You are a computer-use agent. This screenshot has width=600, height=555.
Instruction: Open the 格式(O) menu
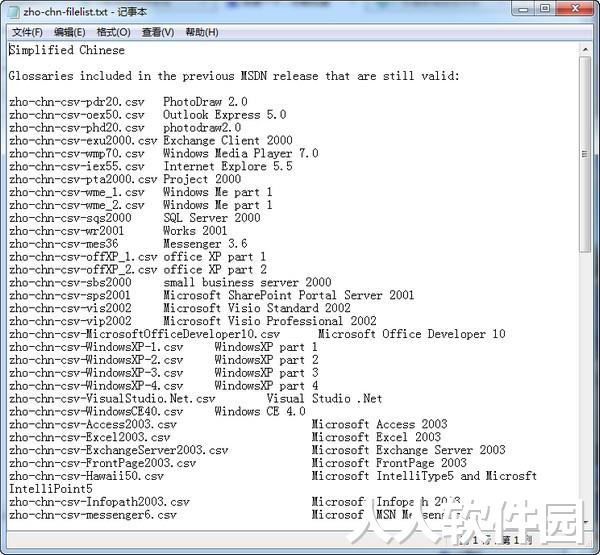(114, 33)
